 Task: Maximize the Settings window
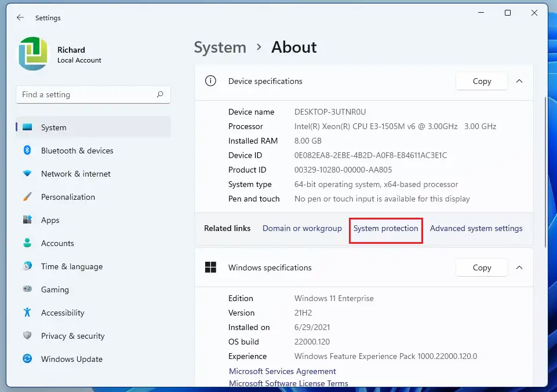pyautogui.click(x=508, y=13)
